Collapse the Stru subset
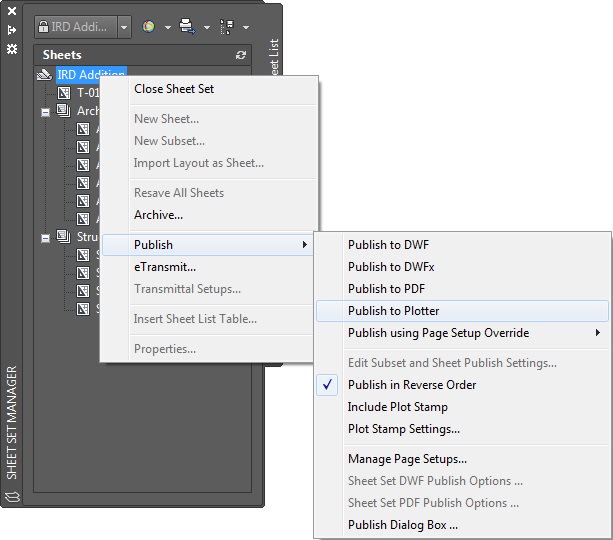 [45, 238]
